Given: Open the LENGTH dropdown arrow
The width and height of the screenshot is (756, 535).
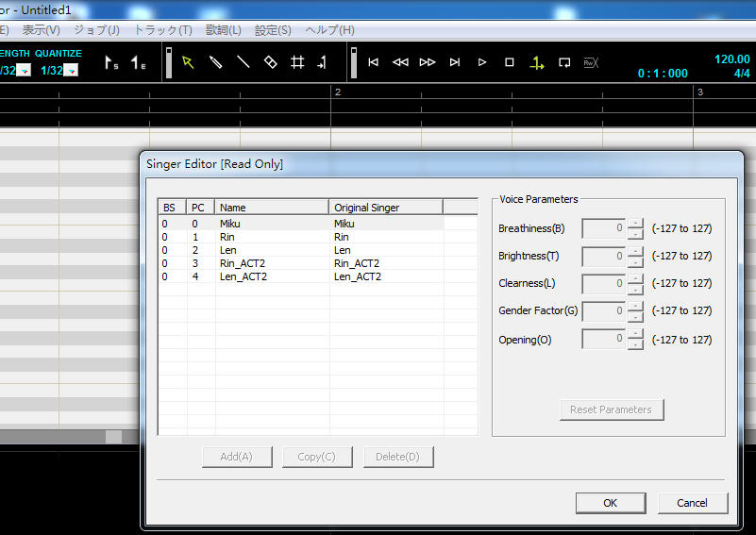Looking at the screenshot, I should click(x=25, y=71).
